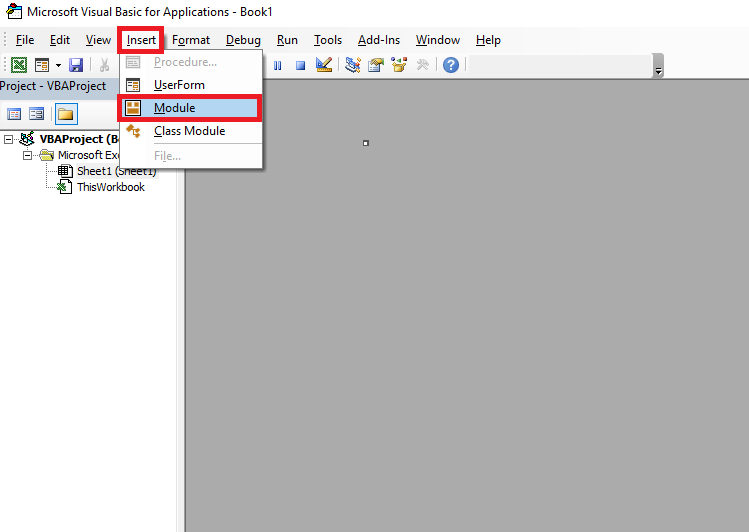The image size is (749, 532).
Task: Open the Help menu
Action: pos(488,40)
